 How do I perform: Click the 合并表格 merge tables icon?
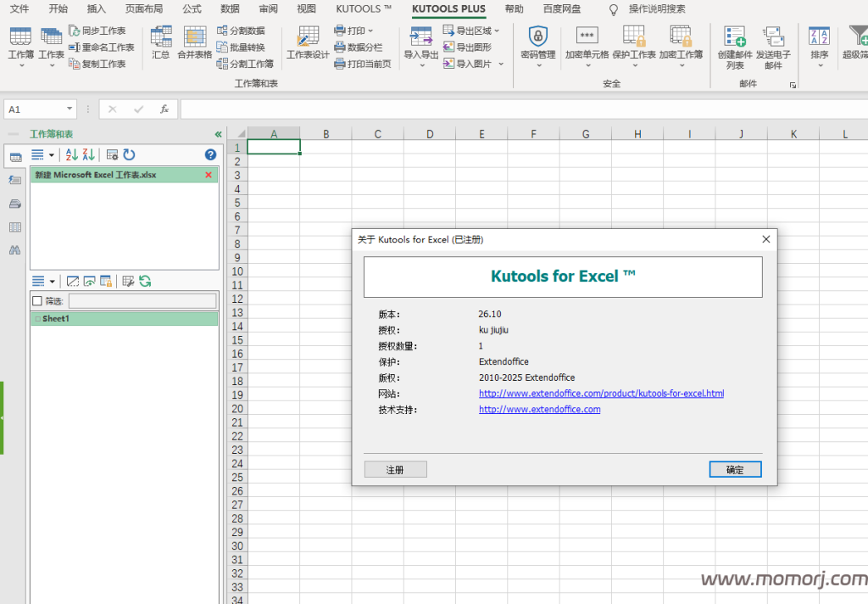(x=194, y=36)
